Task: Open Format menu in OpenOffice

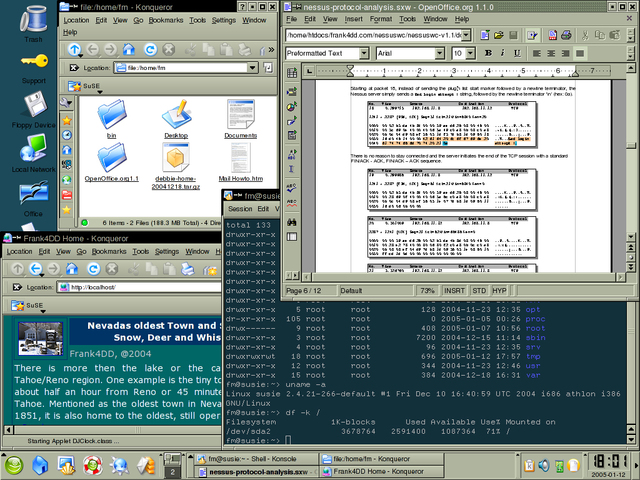Action: tap(380, 19)
